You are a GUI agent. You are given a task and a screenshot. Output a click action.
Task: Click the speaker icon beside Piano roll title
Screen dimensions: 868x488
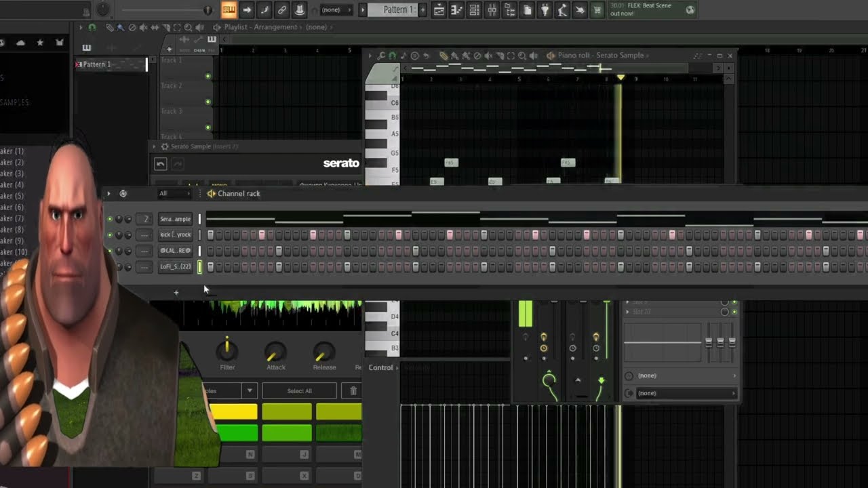pos(551,56)
